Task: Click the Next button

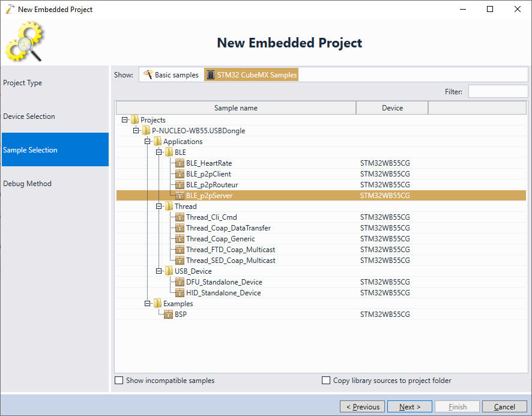Action: point(410,406)
